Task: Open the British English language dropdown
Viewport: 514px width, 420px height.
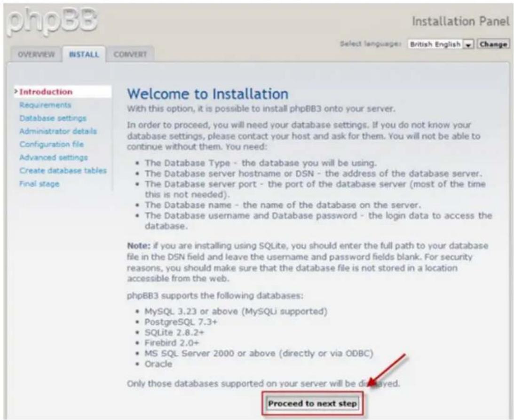Action: 441,44
